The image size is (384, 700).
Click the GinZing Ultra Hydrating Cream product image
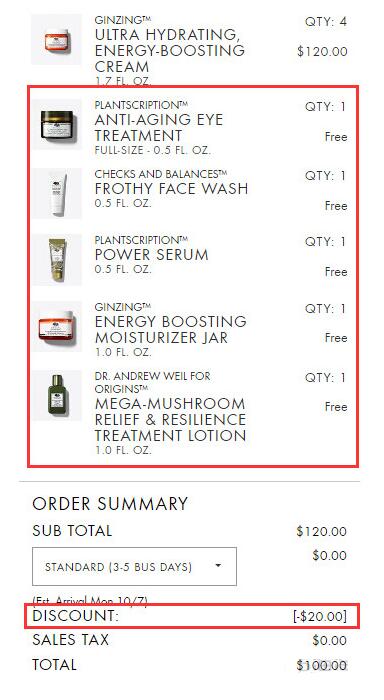56,39
